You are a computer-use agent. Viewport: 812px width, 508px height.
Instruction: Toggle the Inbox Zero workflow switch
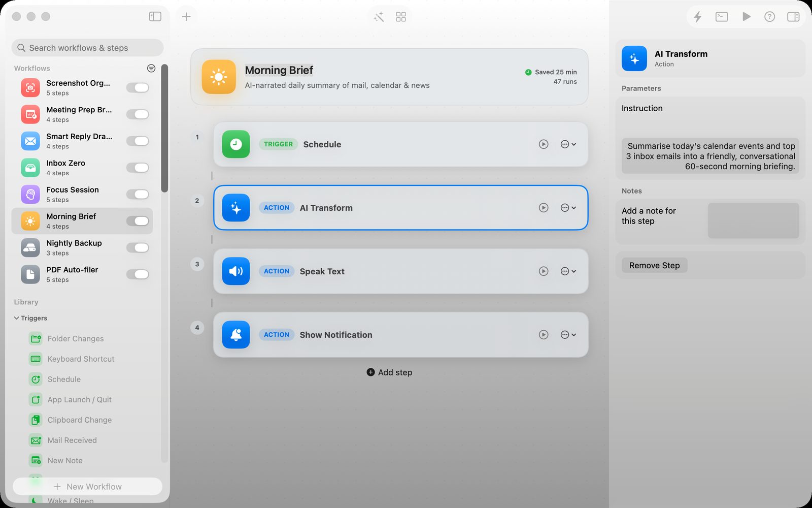138,168
